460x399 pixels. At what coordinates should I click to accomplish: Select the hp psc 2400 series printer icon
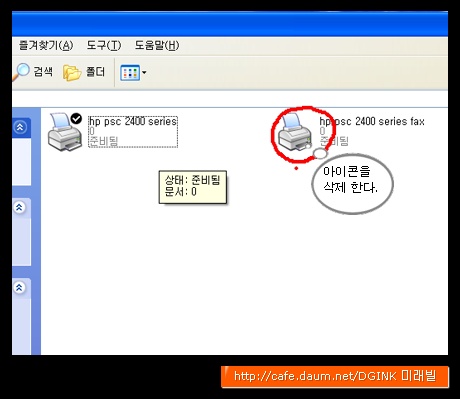(65, 132)
